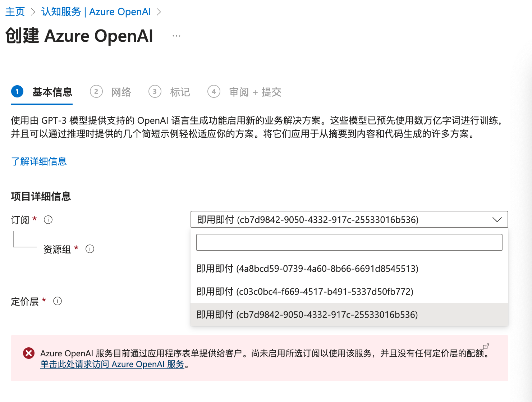Select the subscription beginning with c03c0bc4
This screenshot has width=532, height=402.
(349, 292)
